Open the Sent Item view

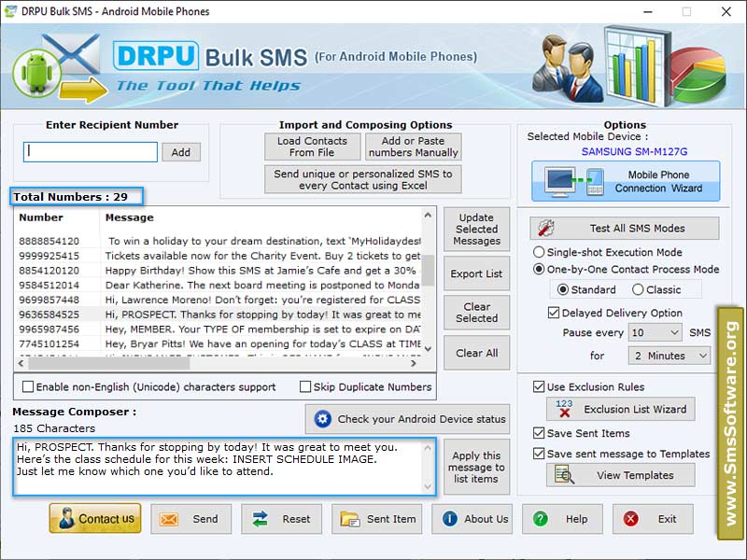click(x=376, y=519)
